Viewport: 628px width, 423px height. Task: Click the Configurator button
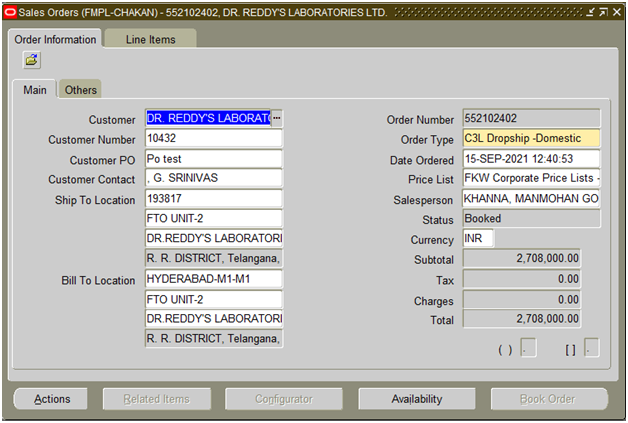pos(284,399)
